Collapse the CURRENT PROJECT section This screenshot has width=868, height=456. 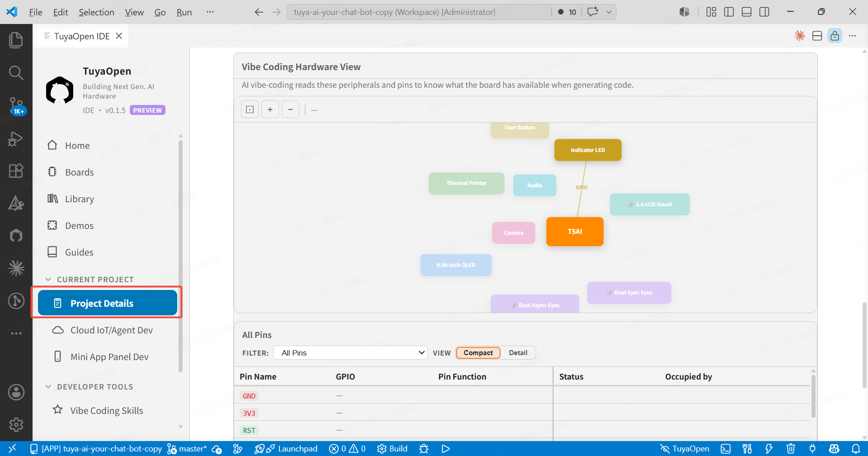tap(90, 280)
